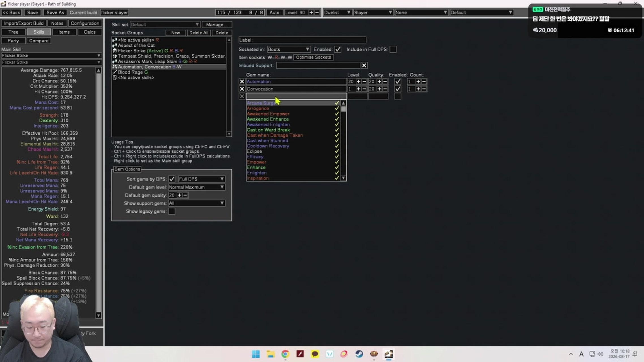This screenshot has width=644, height=362.
Task: Click the gem list scrollbar thumb
Action: (344, 109)
